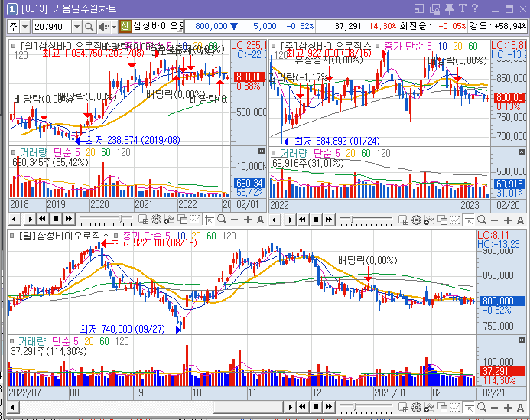Zoom in the daily chart with the plus icon
Viewport: 530px width, 420px height.
click(507, 408)
